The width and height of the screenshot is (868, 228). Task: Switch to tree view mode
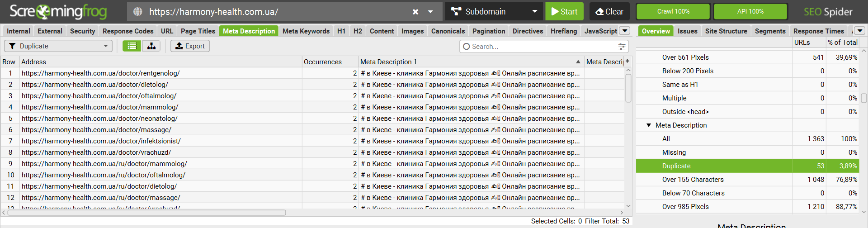pyautogui.click(x=151, y=46)
